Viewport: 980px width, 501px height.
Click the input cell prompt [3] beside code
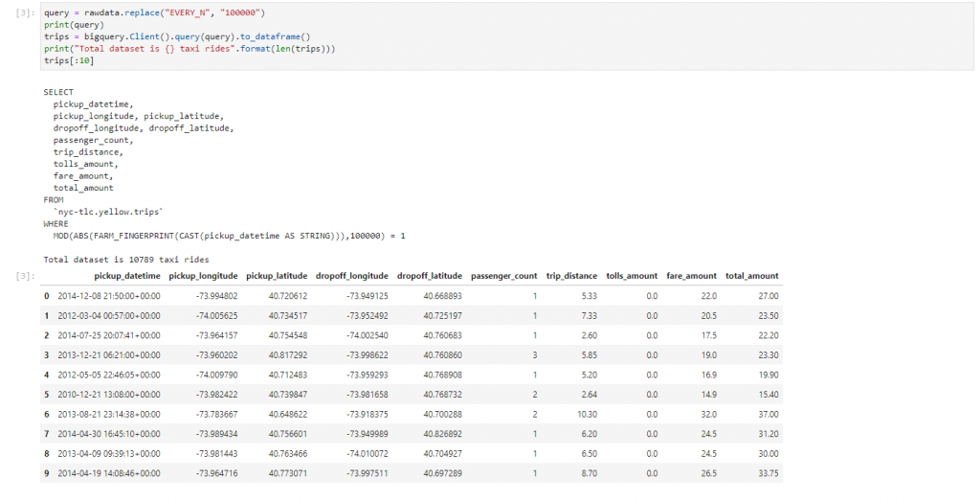point(25,13)
